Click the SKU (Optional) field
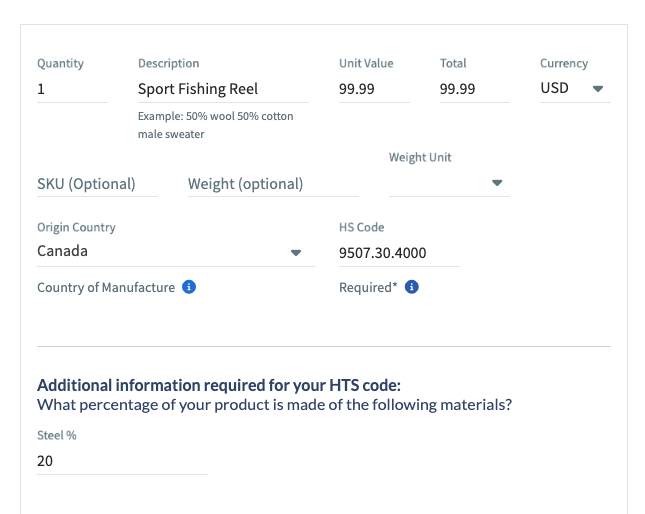The image size is (645, 514). pos(97,183)
